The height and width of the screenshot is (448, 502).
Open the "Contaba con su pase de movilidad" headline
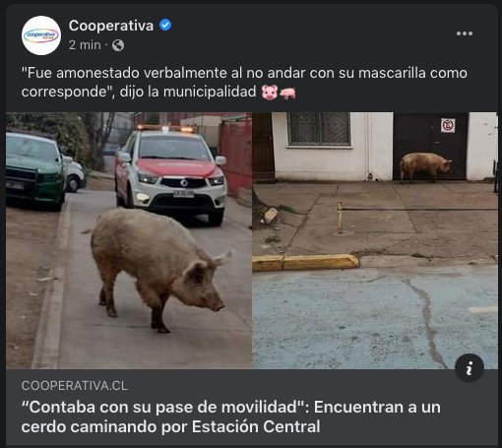click(231, 416)
